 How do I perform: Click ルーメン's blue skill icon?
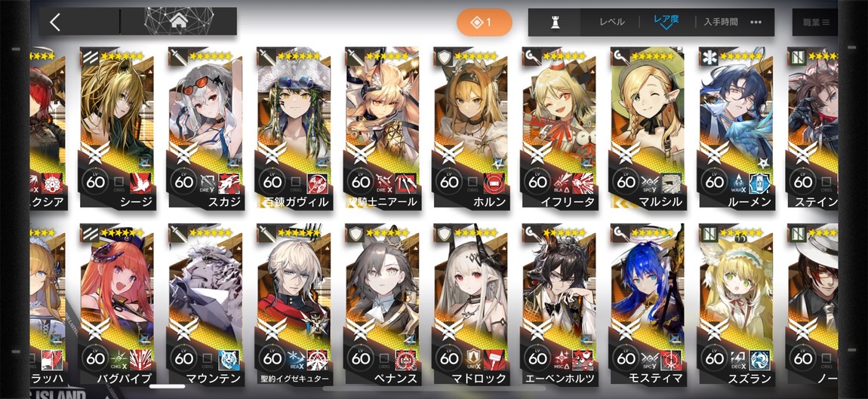coord(759,183)
